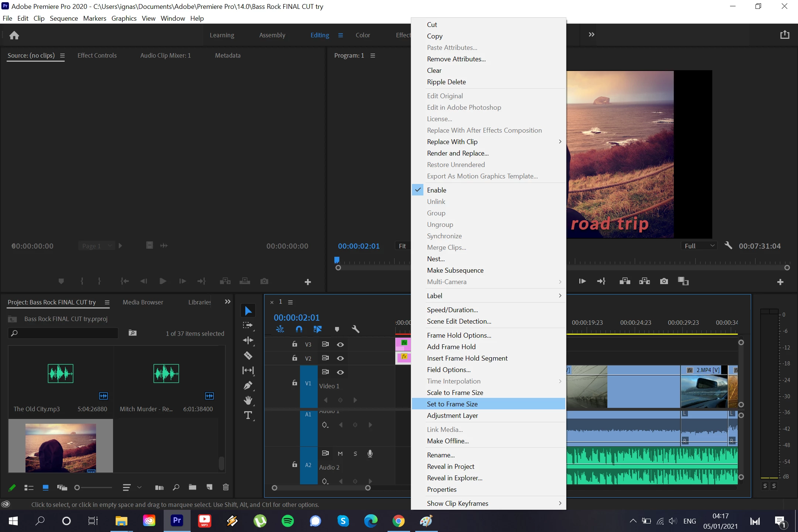Mute the Audio 2 track
The image size is (798, 532).
coord(340,454)
